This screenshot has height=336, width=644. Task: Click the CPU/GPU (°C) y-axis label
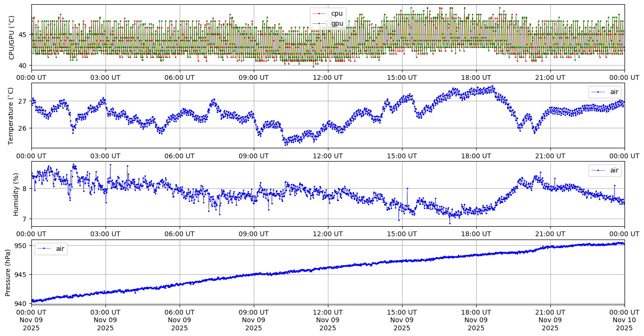click(x=11, y=38)
